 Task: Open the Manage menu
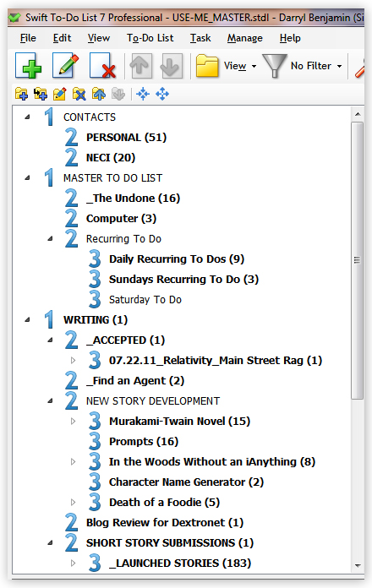click(x=244, y=38)
